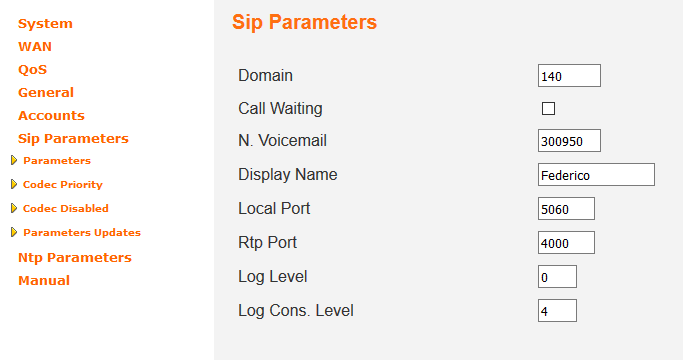Image resolution: width=683 pixels, height=360 pixels.
Task: Open the WAN menu section
Action: pyautogui.click(x=35, y=47)
